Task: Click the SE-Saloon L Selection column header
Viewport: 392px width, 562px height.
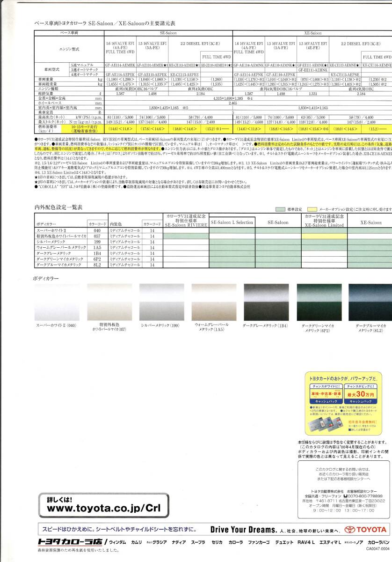Action: [232, 222]
